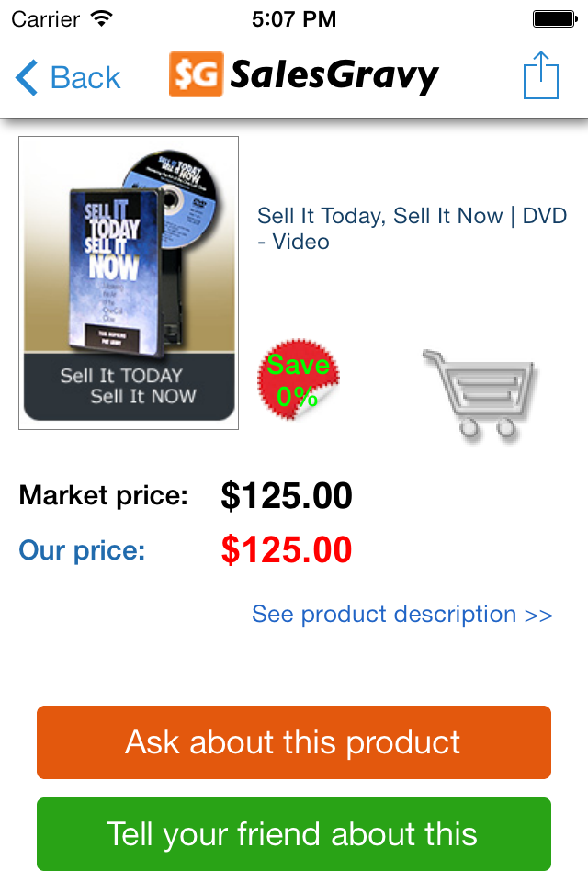Select the Sell It Today, Sell It Now title

pyautogui.click(x=412, y=229)
